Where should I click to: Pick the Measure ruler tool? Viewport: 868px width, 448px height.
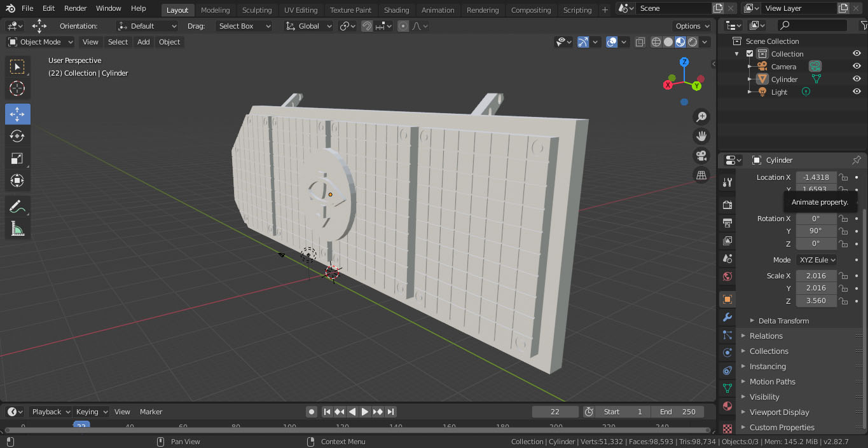click(x=17, y=229)
